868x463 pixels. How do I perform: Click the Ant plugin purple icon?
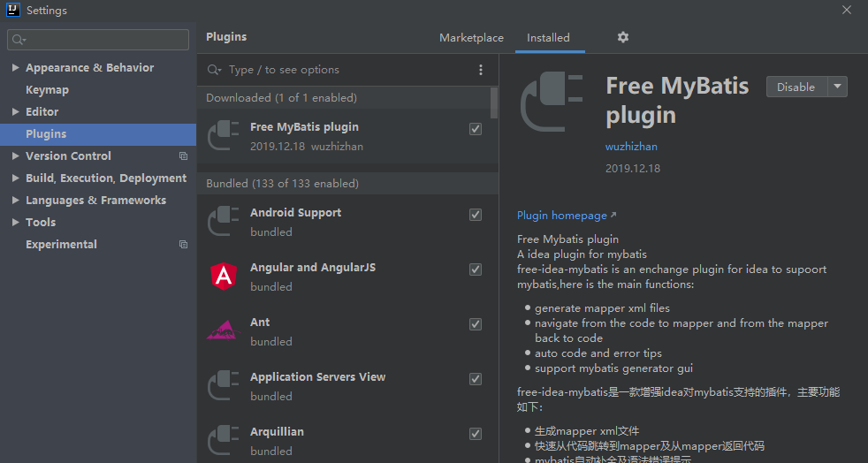tap(224, 330)
